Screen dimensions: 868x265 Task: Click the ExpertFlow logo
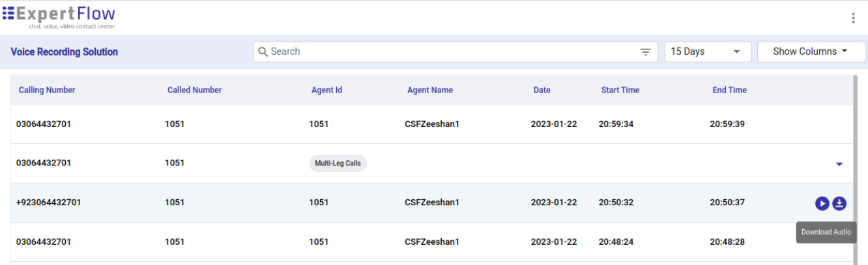[x=59, y=17]
